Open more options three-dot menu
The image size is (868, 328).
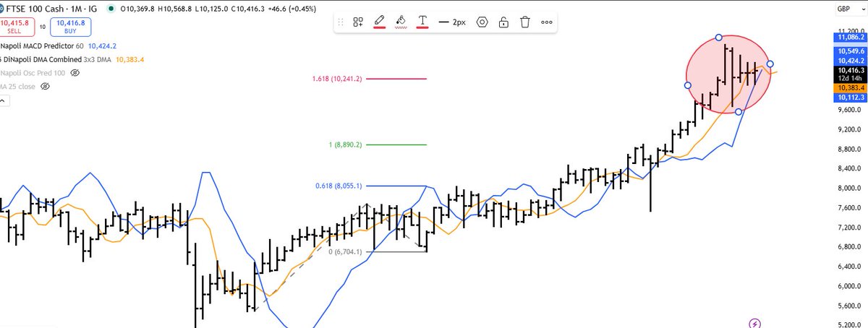click(x=548, y=22)
